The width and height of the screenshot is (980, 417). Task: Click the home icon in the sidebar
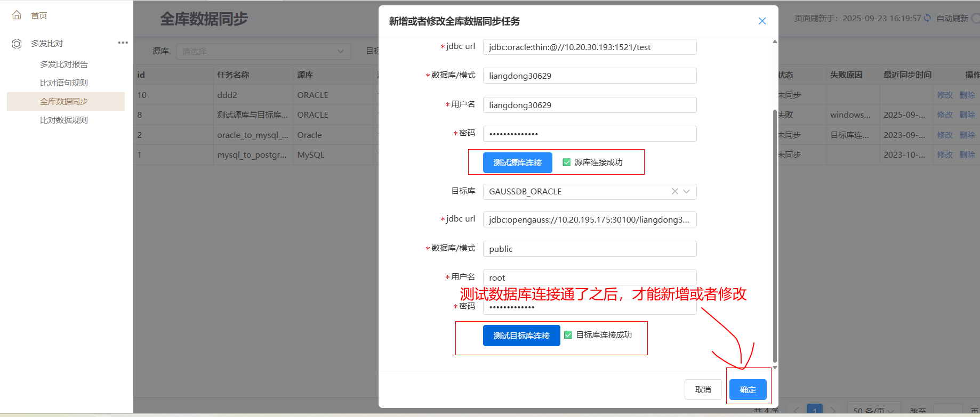click(17, 15)
